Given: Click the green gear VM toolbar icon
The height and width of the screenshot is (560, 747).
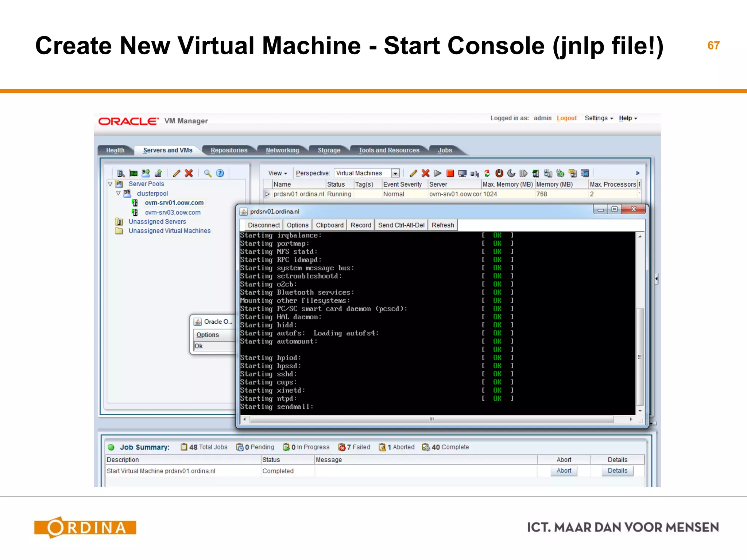Looking at the screenshot, I should pos(561,173).
